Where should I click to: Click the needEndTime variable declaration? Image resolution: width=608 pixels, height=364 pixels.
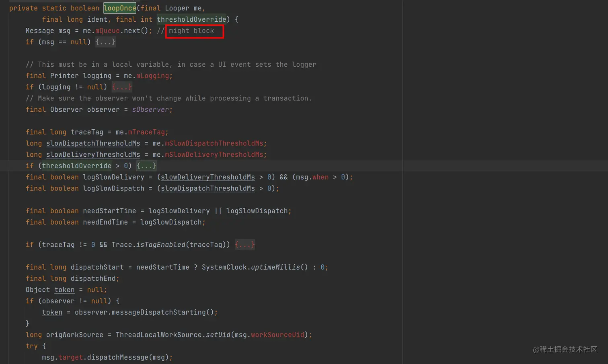[x=105, y=222]
